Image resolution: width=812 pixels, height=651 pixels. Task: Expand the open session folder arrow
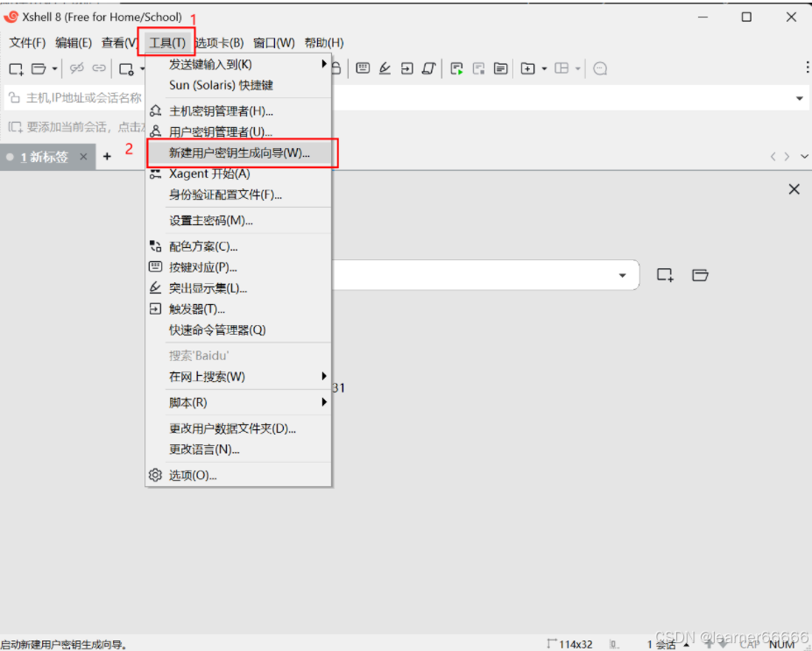(54, 69)
